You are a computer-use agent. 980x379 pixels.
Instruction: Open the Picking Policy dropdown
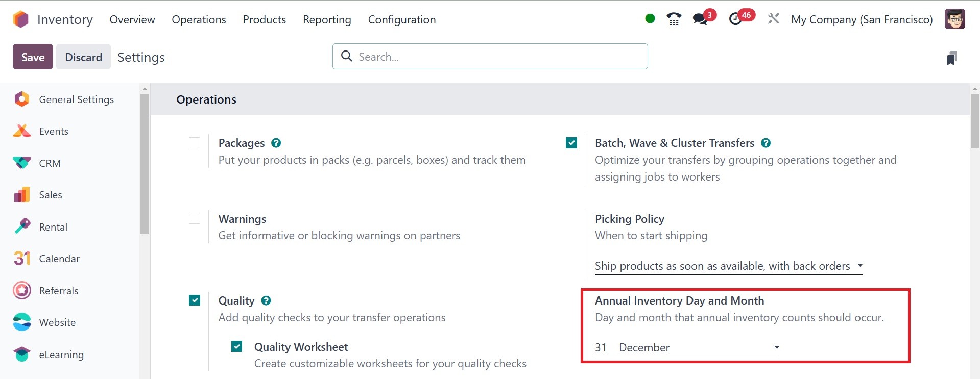(x=728, y=266)
